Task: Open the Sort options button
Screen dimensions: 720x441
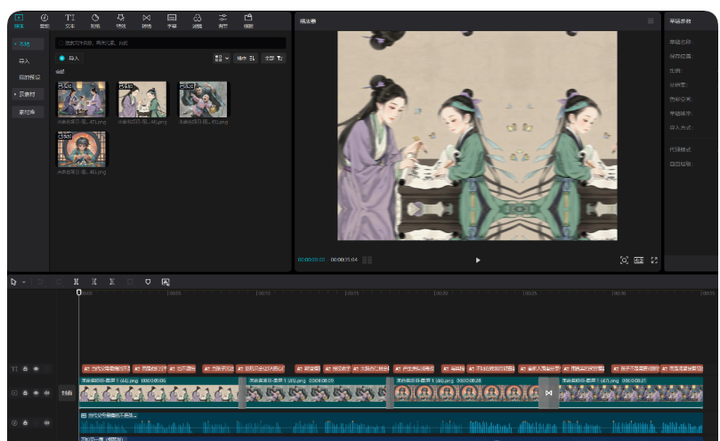Action: point(246,58)
